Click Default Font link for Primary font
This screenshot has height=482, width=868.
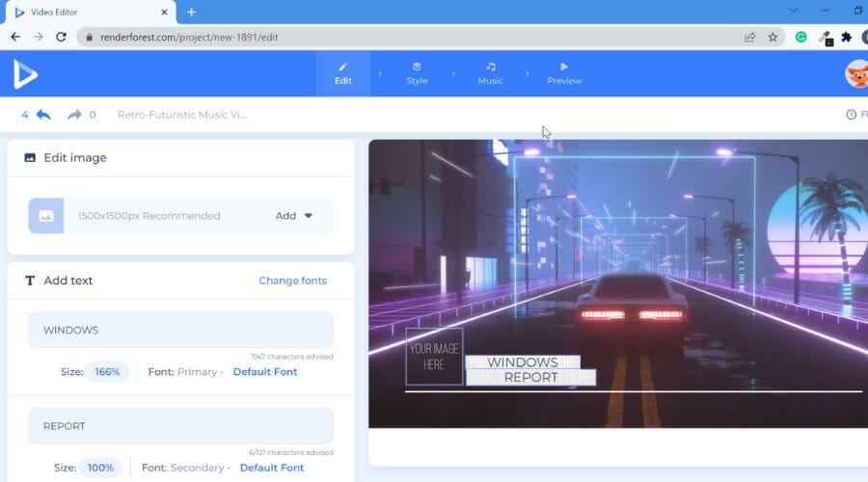(265, 371)
